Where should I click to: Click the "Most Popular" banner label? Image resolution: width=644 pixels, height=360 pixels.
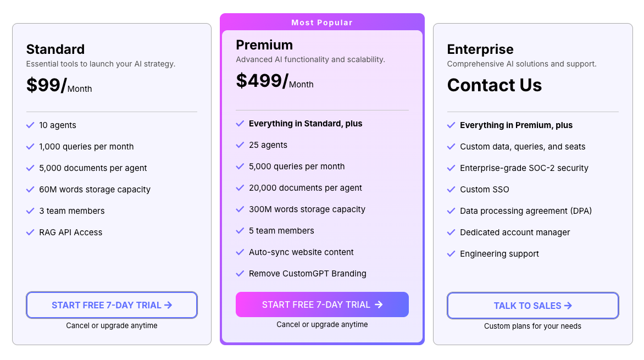click(322, 23)
